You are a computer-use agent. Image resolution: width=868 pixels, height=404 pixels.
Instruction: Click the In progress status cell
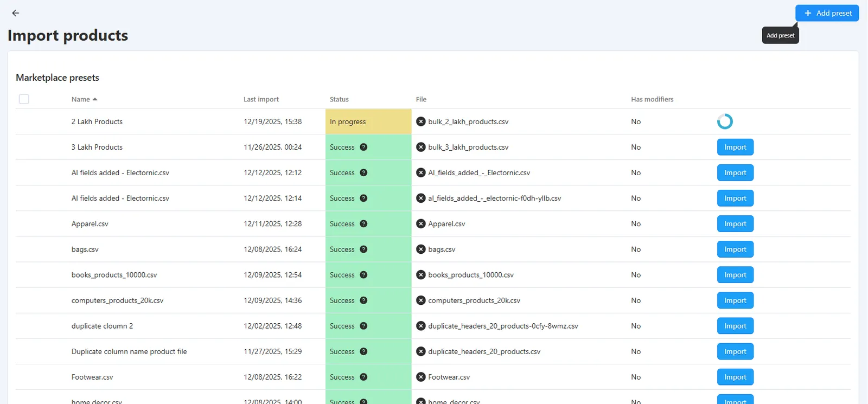click(368, 121)
